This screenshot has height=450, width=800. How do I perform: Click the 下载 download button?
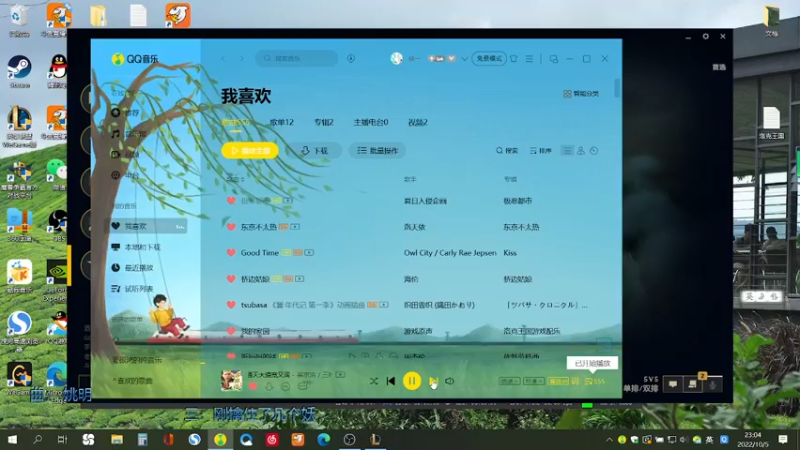[314, 151]
